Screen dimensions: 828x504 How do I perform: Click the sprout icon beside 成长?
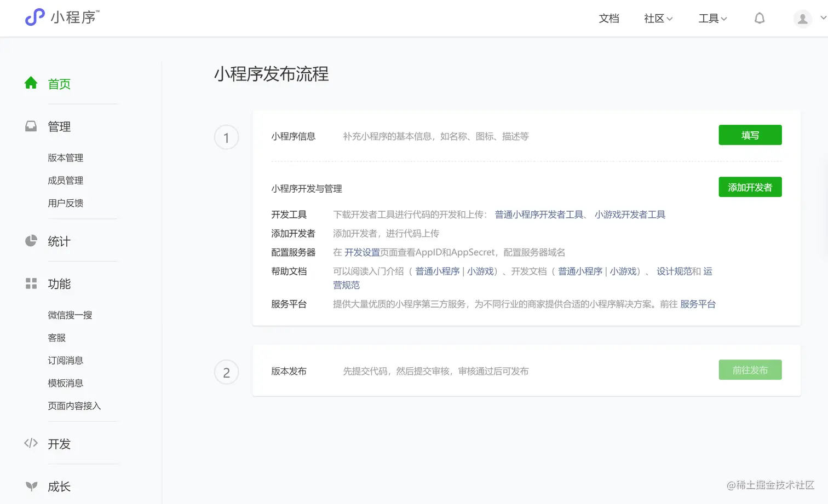tap(32, 486)
